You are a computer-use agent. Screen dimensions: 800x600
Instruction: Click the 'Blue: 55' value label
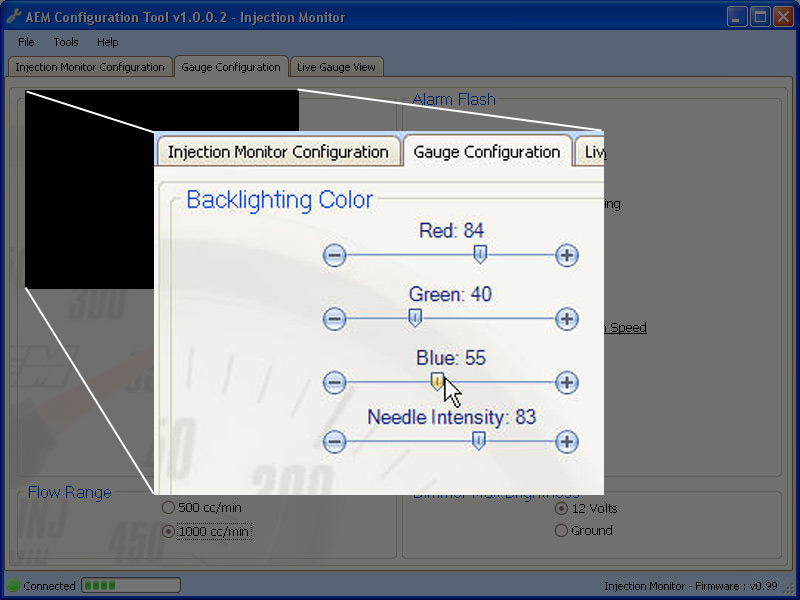[x=451, y=358]
